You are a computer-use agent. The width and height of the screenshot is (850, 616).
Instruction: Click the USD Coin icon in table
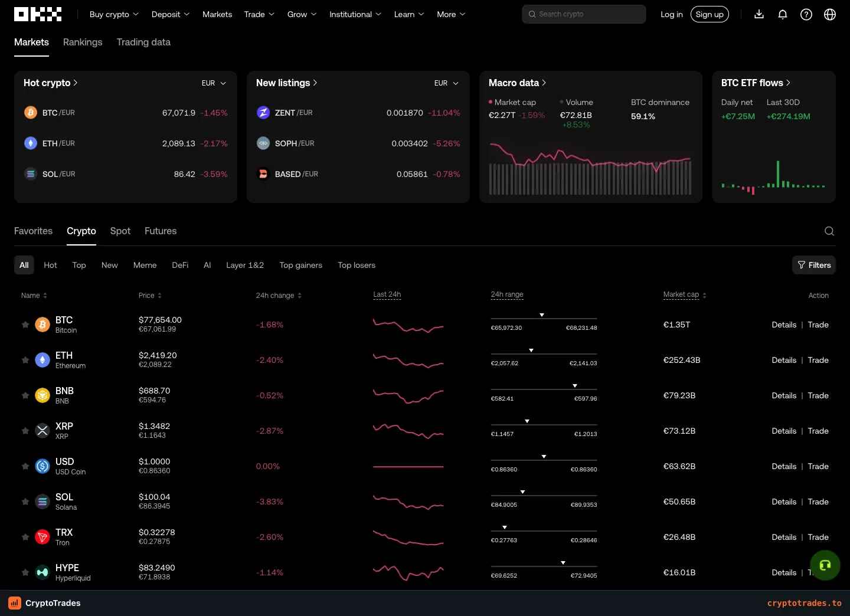click(42, 466)
